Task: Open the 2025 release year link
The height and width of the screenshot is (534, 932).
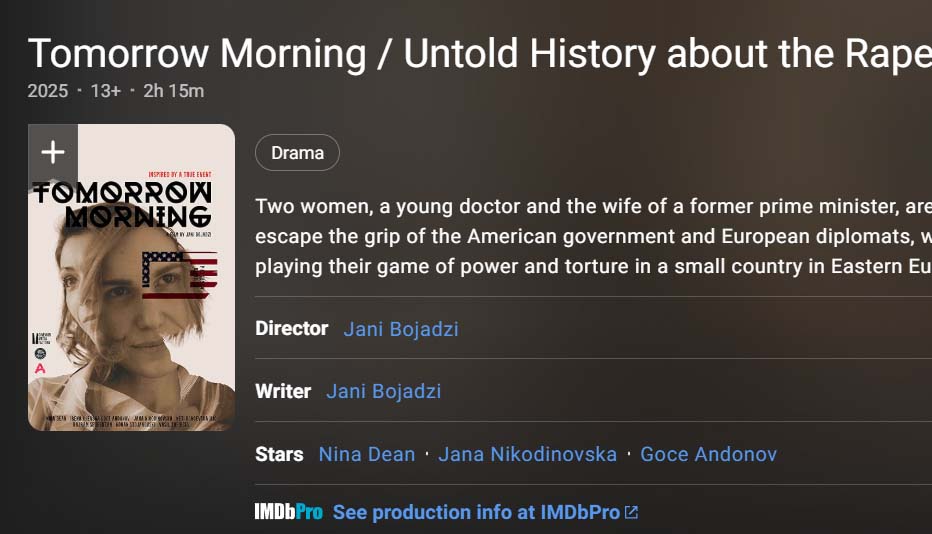Action: point(48,91)
